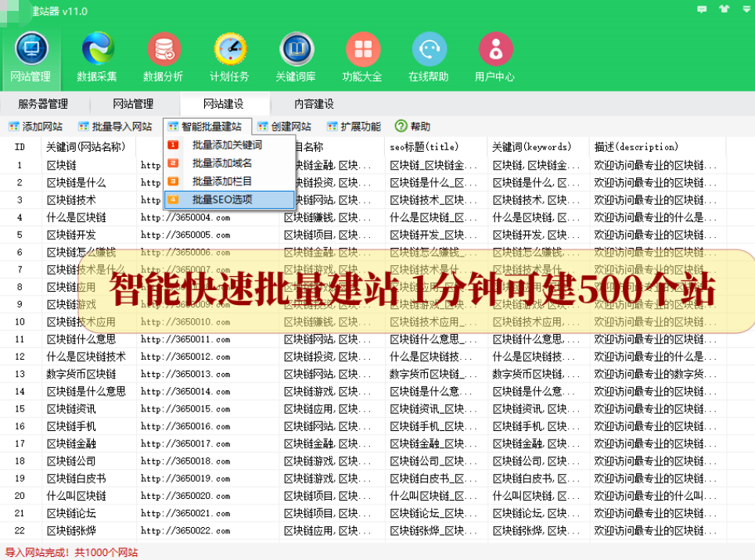Screen dimensions: 755x560
Task: Select 批量添加栏目 in the menu
Action: 222,181
